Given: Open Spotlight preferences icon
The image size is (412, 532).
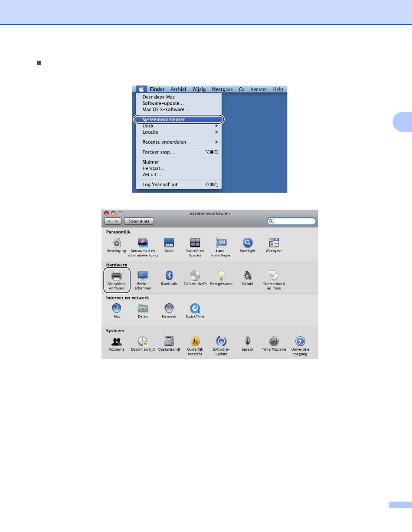Looking at the screenshot, I should (248, 246).
